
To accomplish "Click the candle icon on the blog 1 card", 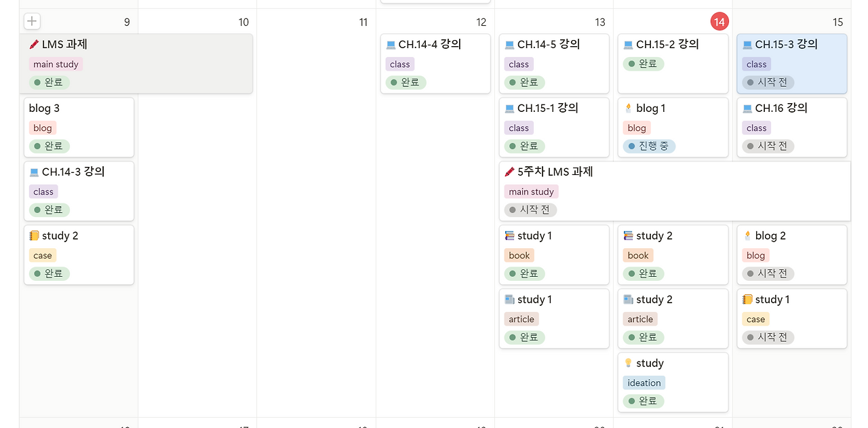I will pyautogui.click(x=628, y=108).
